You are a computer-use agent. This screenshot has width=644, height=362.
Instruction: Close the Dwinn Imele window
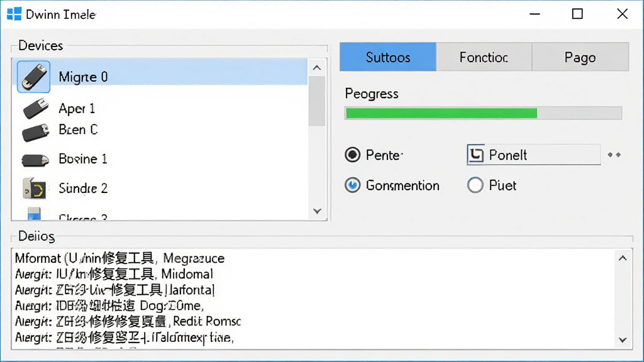tap(622, 14)
